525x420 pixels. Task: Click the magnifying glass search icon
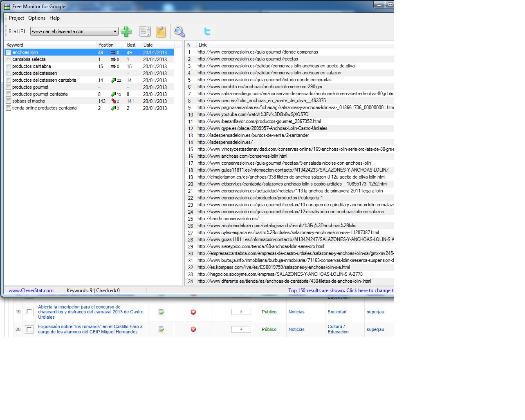(179, 31)
